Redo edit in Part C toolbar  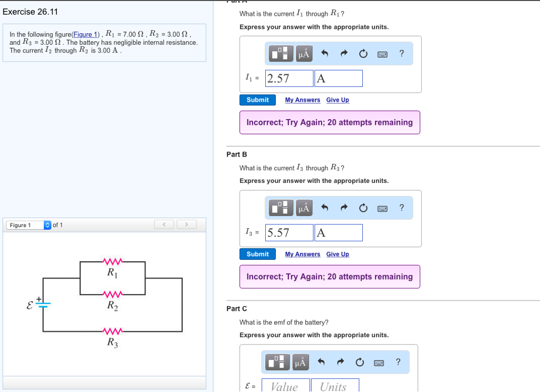pos(340,362)
